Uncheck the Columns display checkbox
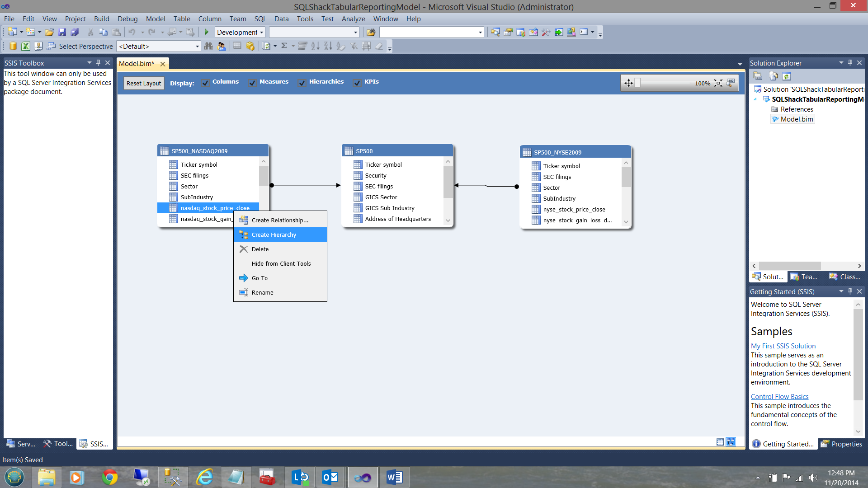This screenshot has width=868, height=488. coord(205,83)
